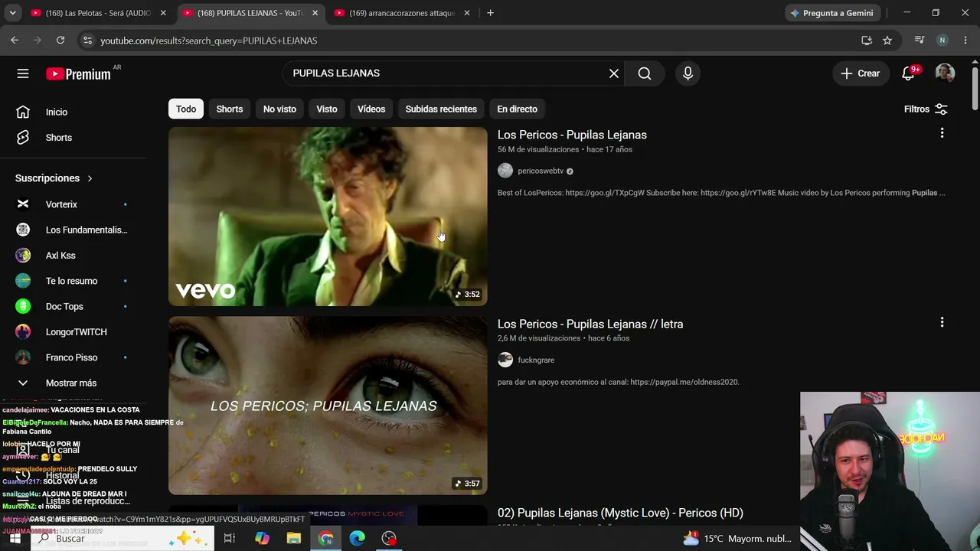Screen dimensions: 980x551
Task: Open options for Pupilas Lejanas // letra video
Action: point(942,322)
